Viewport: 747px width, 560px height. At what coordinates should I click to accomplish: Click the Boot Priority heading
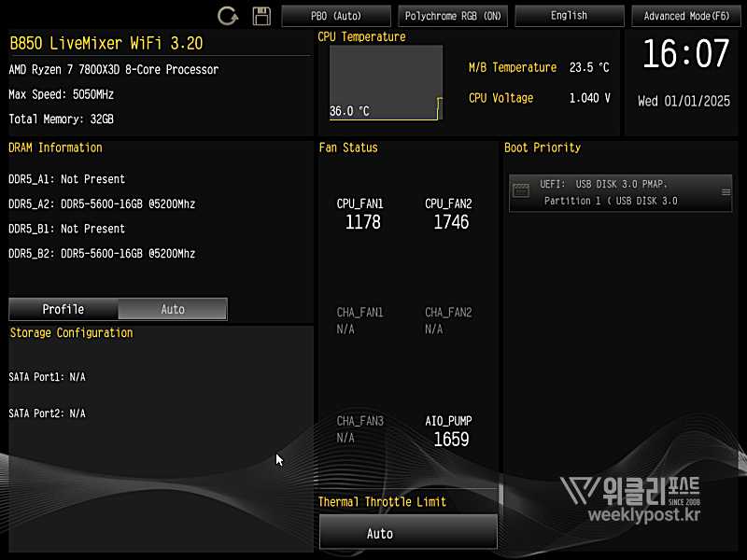543,147
